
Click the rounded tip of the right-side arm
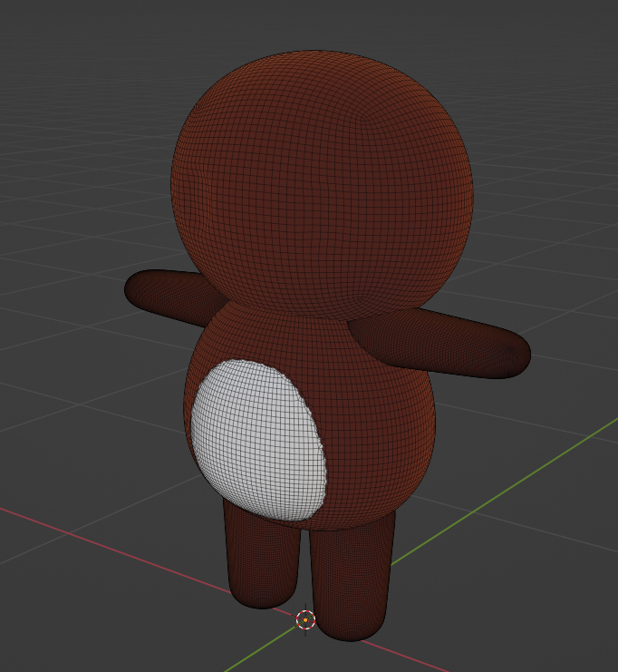519,359
